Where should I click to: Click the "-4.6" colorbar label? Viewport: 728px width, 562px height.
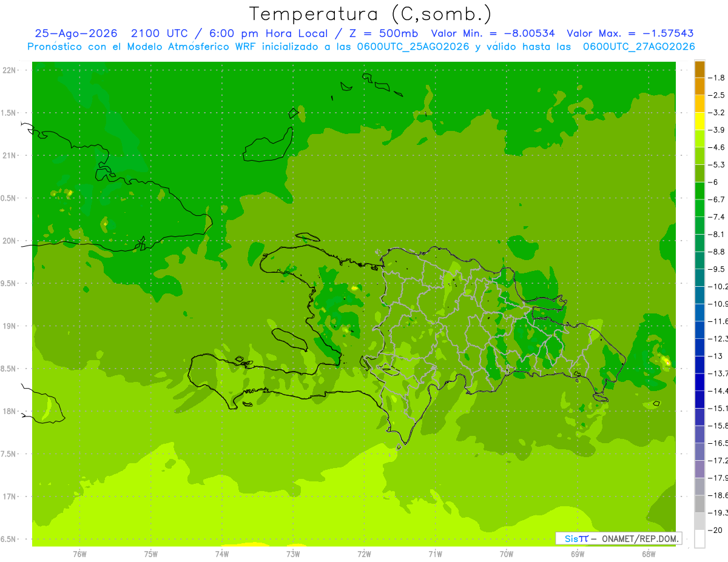[x=716, y=147]
